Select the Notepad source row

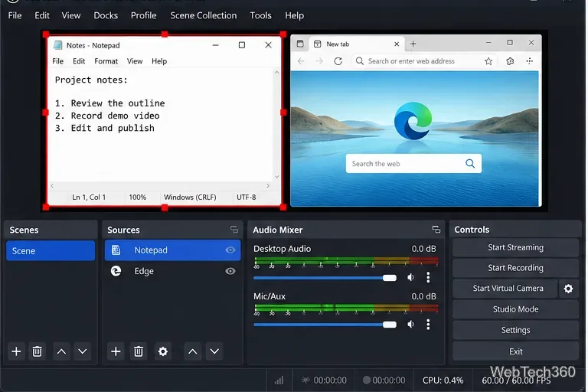(x=172, y=250)
